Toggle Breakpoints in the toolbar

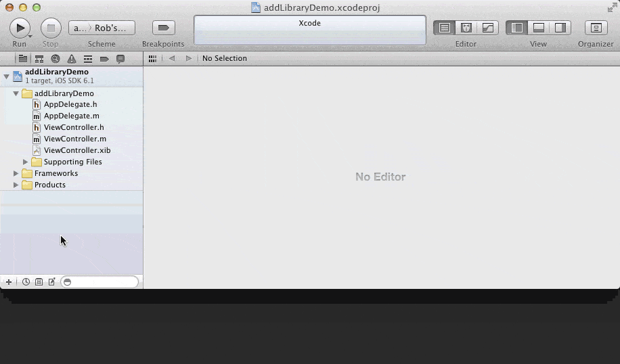(x=163, y=28)
